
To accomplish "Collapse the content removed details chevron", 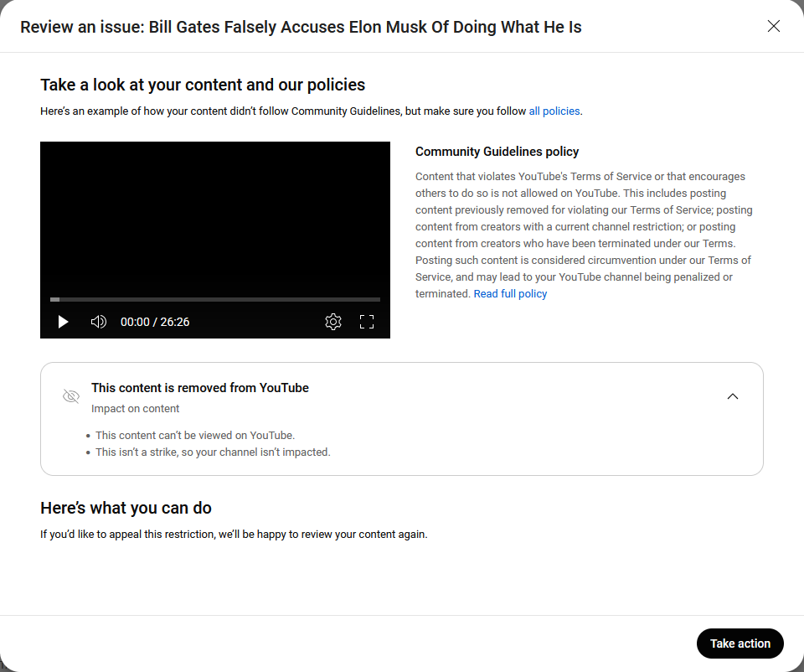I will click(x=733, y=396).
